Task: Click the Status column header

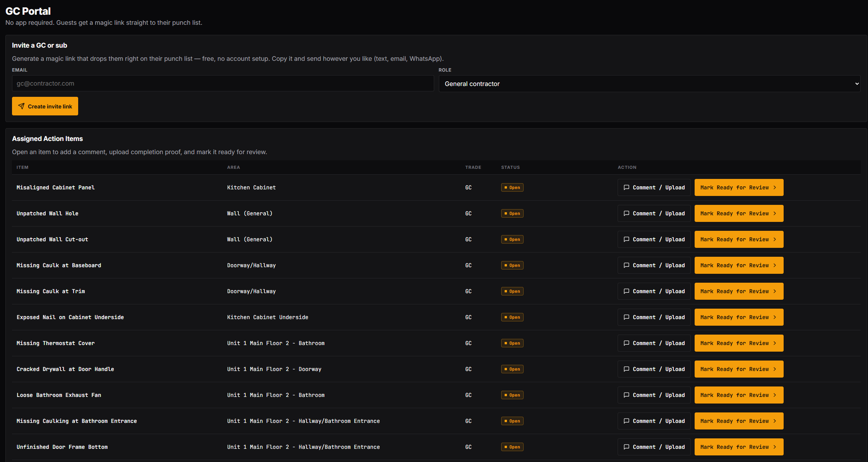Action: 510,167
